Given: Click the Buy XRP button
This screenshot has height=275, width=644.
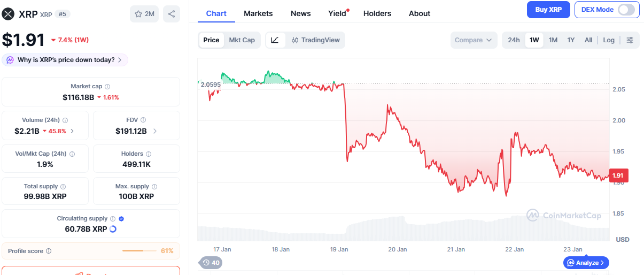Looking at the screenshot, I should click(x=548, y=10).
